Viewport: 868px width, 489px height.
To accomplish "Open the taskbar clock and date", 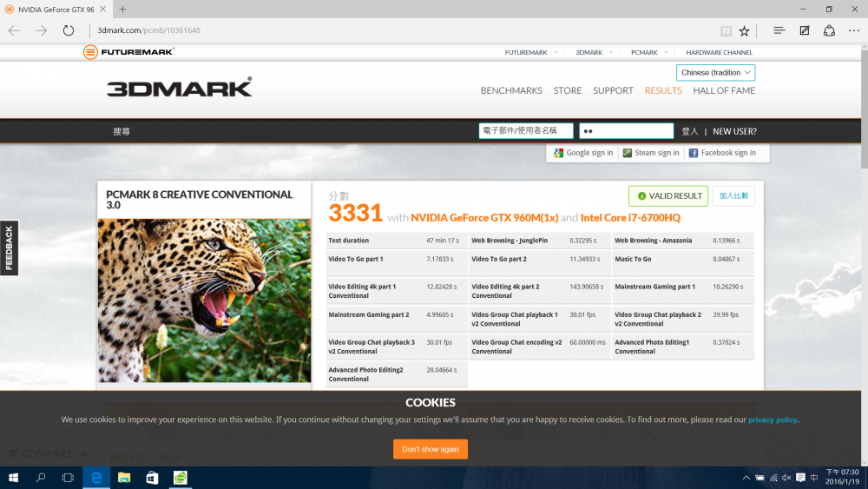I will [x=842, y=478].
